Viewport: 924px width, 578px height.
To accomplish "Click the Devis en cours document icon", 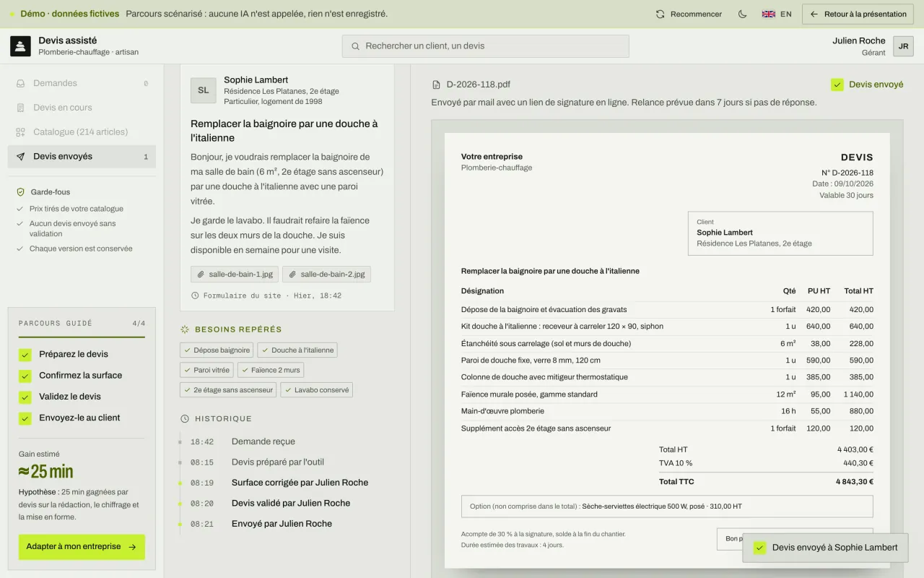I will (21, 108).
